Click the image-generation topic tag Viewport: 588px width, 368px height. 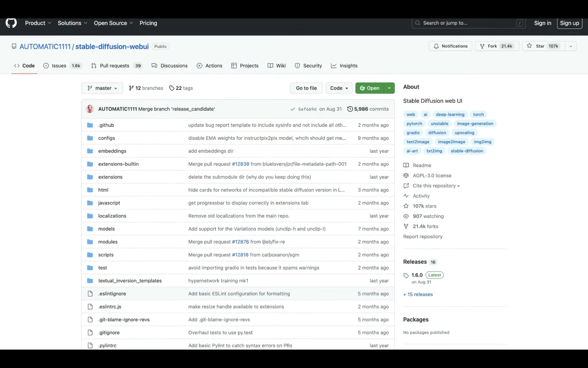click(x=475, y=123)
